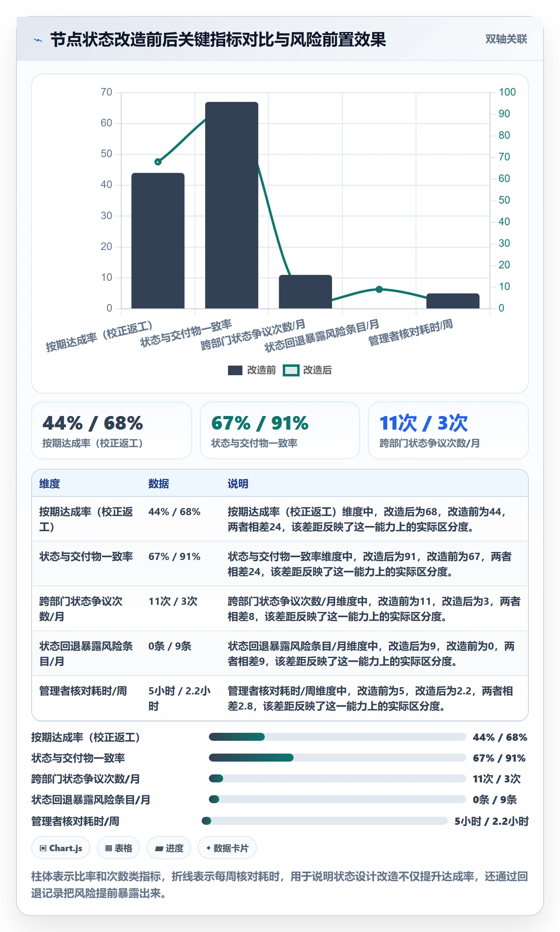Click table row name 管理者核对耗时/周
The height and width of the screenshot is (932, 560).
(83, 691)
